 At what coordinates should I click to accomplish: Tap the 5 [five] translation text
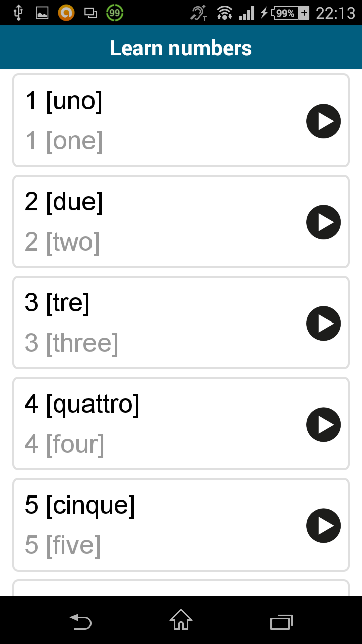pos(63,545)
